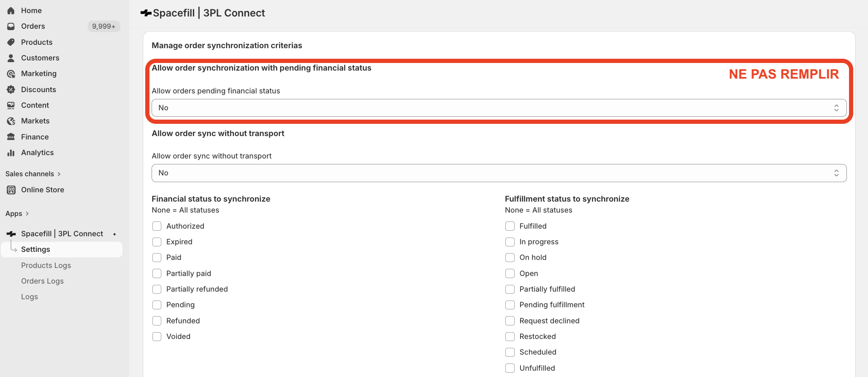Check the Partially fulfilled status checkbox
Viewport: 868px width, 377px height.
click(x=510, y=289)
